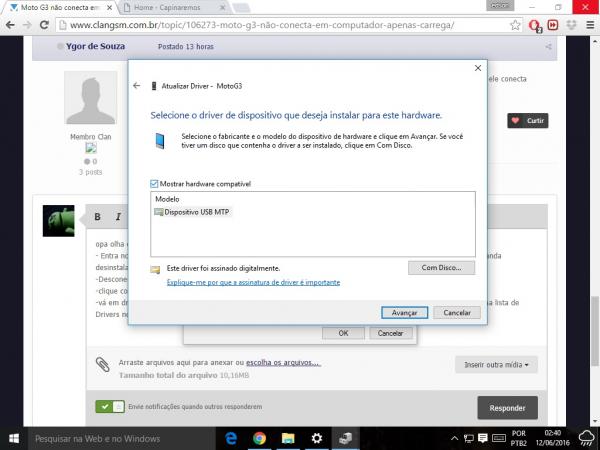Toggle notifications when others reply switch

pos(110,406)
